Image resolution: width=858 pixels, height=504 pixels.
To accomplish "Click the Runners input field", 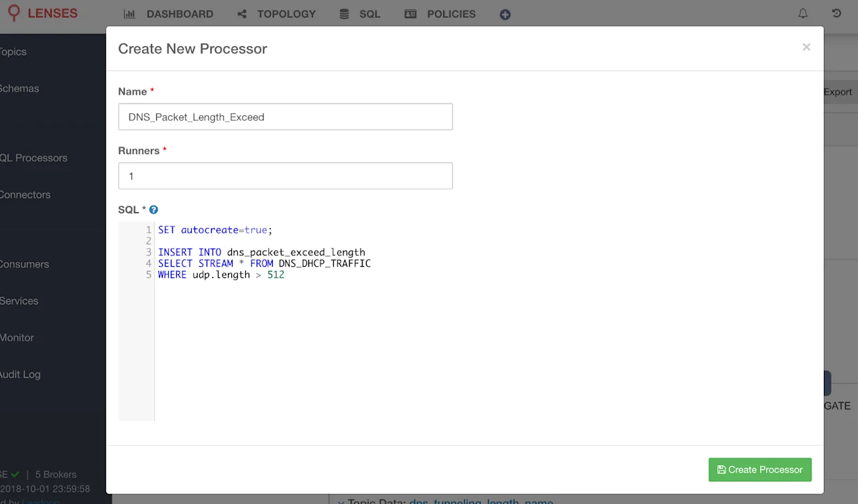I will pos(286,176).
